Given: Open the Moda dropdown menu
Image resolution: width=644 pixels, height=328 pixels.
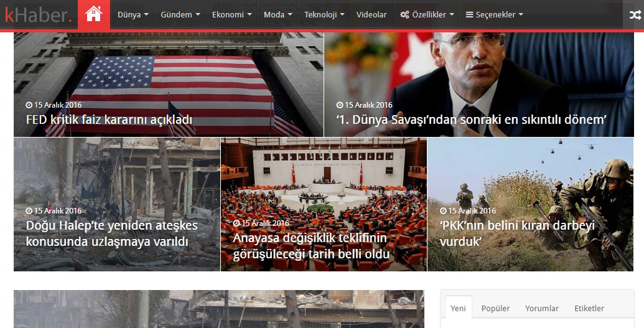Looking at the screenshot, I should click(278, 15).
